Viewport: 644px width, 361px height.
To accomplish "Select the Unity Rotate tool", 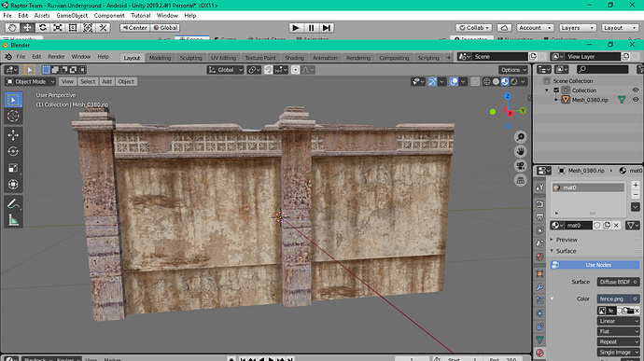I will [42, 27].
